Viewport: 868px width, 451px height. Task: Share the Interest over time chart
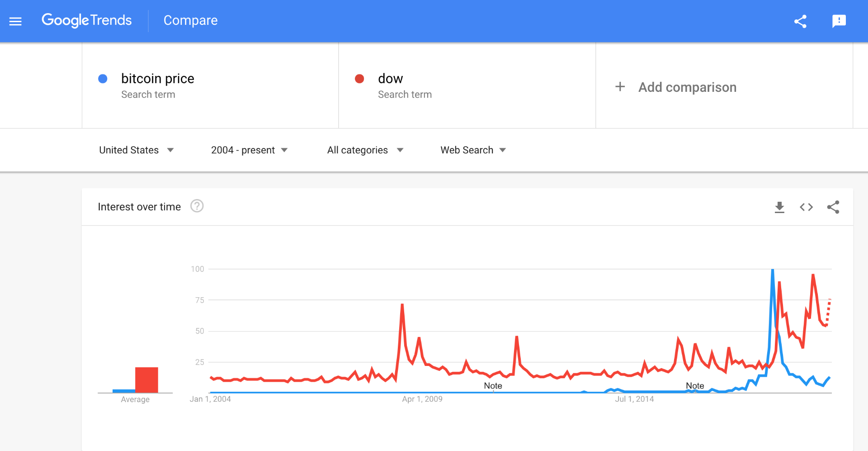pyautogui.click(x=833, y=207)
